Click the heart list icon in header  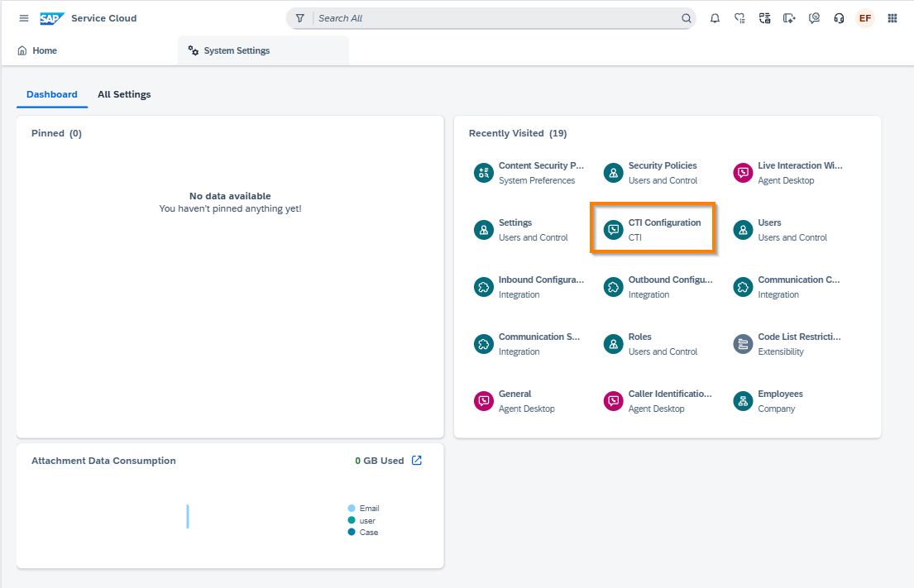pos(739,18)
